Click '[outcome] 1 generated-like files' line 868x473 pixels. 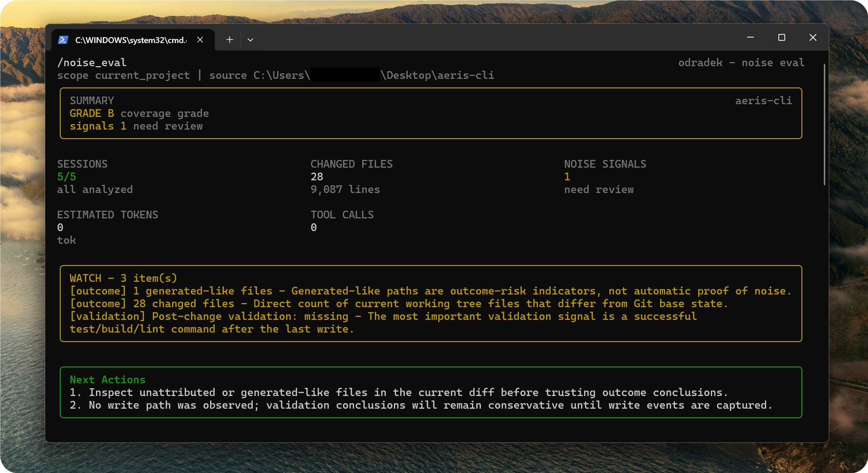[x=431, y=291]
